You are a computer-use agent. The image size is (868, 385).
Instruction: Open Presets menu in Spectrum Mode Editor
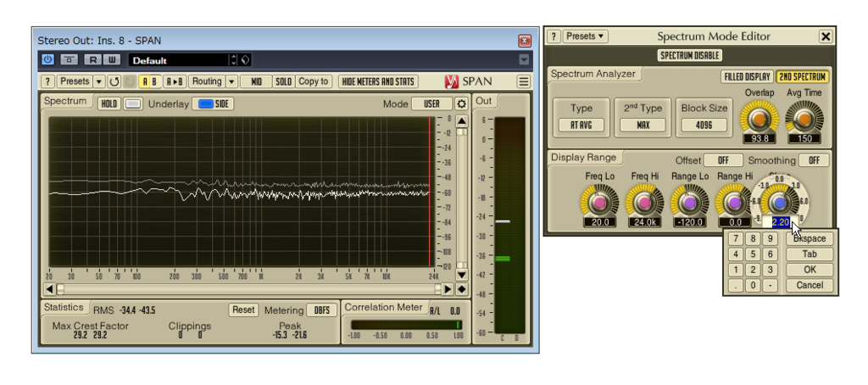pos(585,36)
